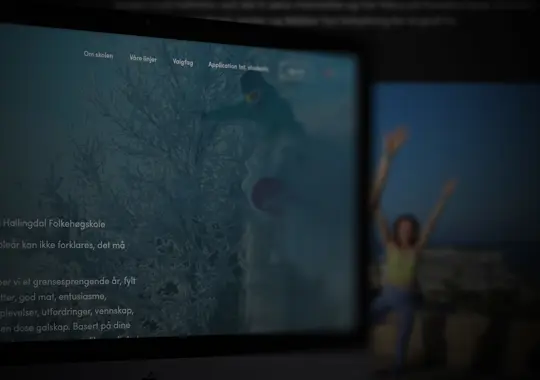Open the photo of woman raising arms

(x=455, y=224)
